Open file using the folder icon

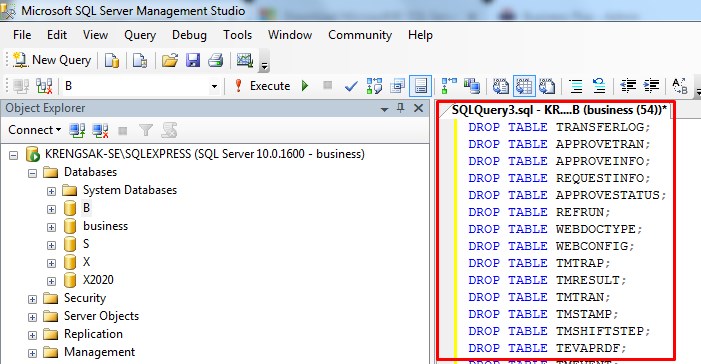click(x=170, y=60)
